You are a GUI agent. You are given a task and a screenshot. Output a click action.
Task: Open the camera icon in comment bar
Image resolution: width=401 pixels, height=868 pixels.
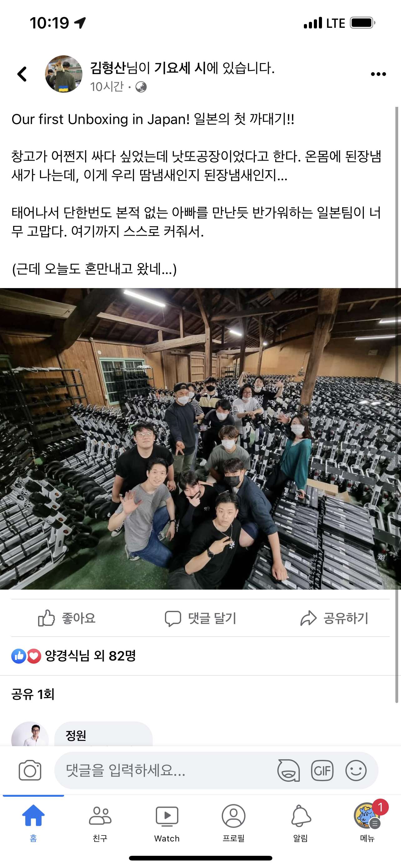[x=30, y=770]
